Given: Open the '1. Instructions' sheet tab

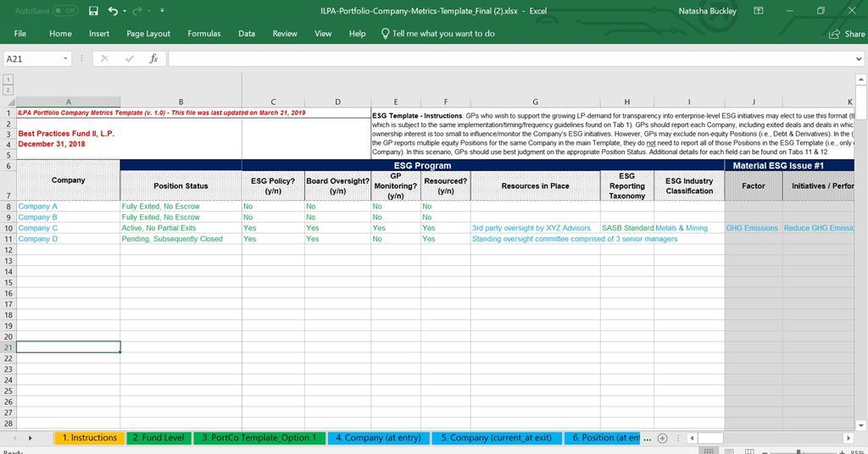Looking at the screenshot, I should [x=90, y=438].
